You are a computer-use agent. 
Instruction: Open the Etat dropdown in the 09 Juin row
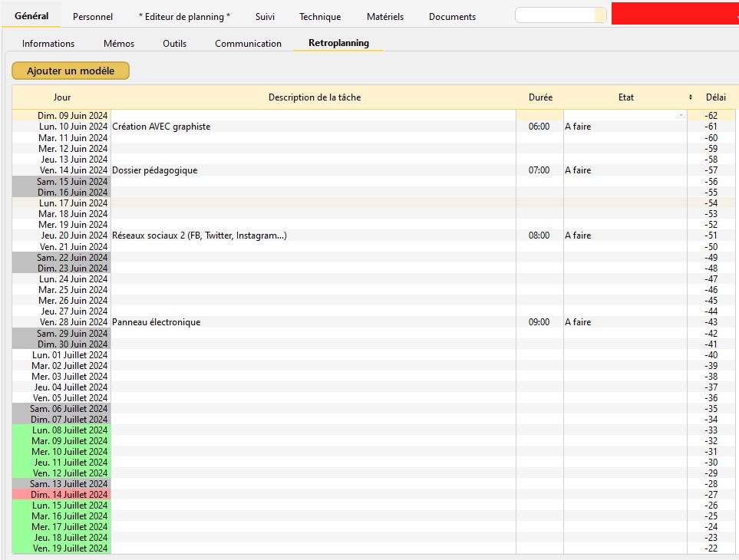click(680, 115)
